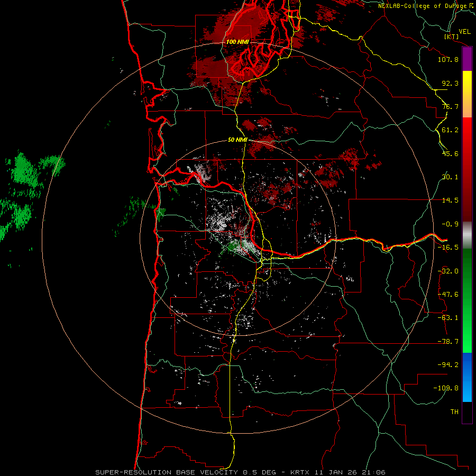
Task: Select the 92.3 scale value
Action: [450, 83]
